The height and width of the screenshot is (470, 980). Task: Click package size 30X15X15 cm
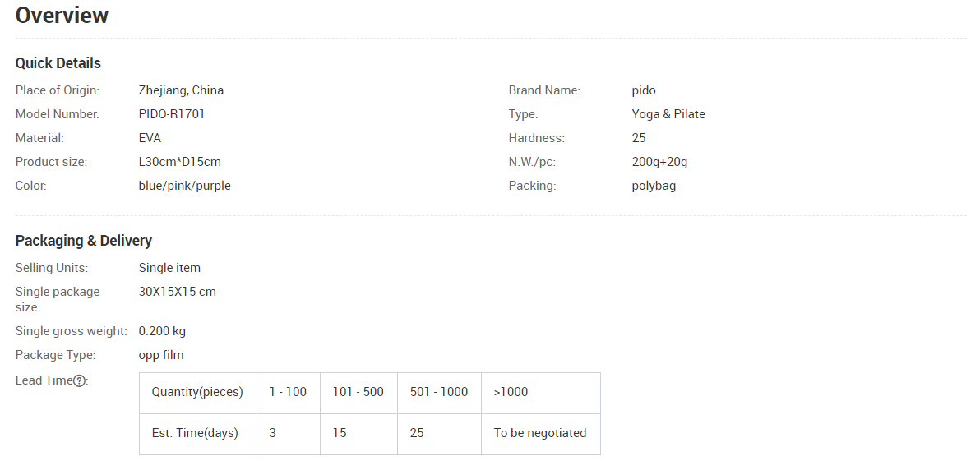point(178,292)
